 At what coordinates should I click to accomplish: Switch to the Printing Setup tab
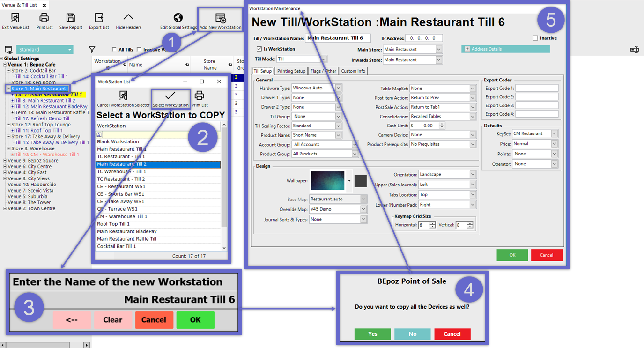click(291, 71)
